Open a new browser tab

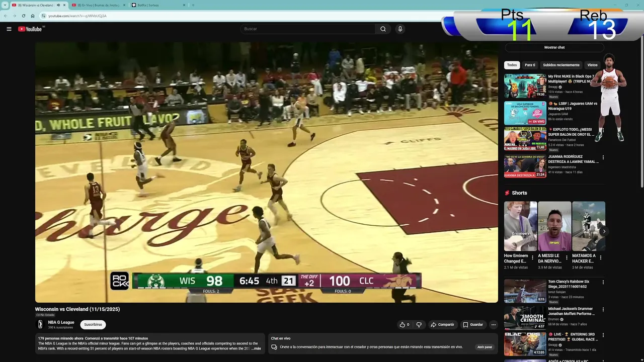[193, 5]
